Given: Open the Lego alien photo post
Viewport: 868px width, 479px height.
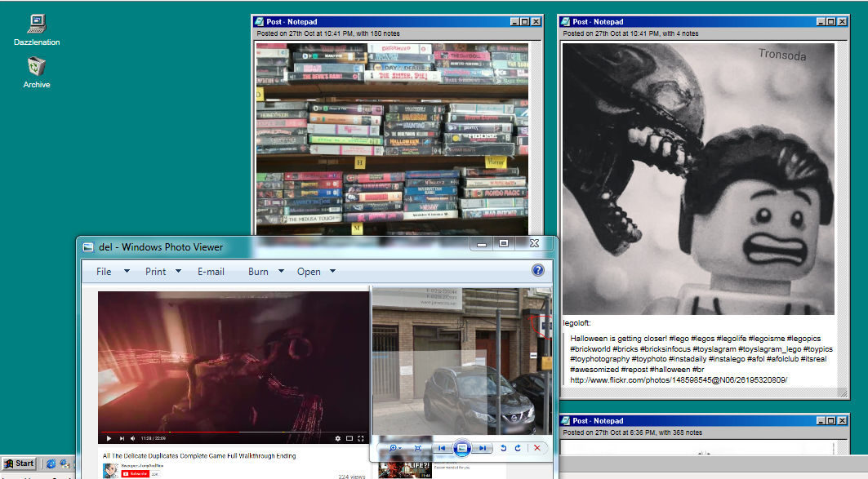Looking at the screenshot, I should [x=698, y=179].
